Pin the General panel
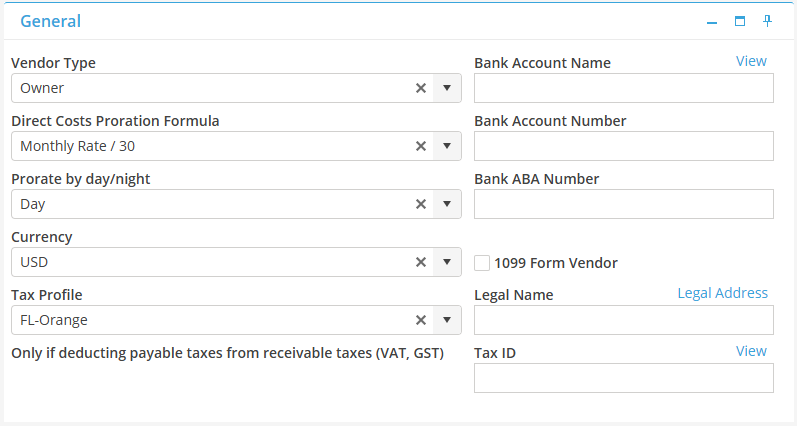Image resolution: width=797 pixels, height=426 pixels. (x=768, y=21)
